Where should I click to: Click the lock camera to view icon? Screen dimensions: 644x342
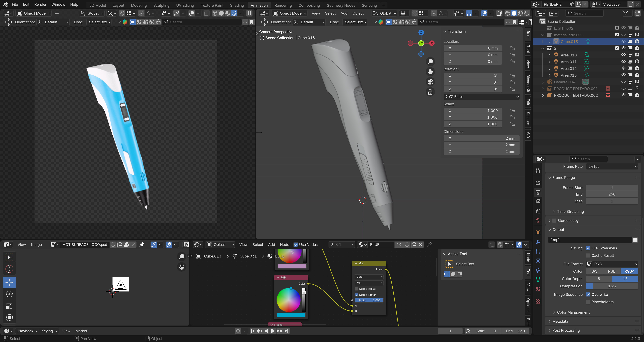tap(430, 92)
